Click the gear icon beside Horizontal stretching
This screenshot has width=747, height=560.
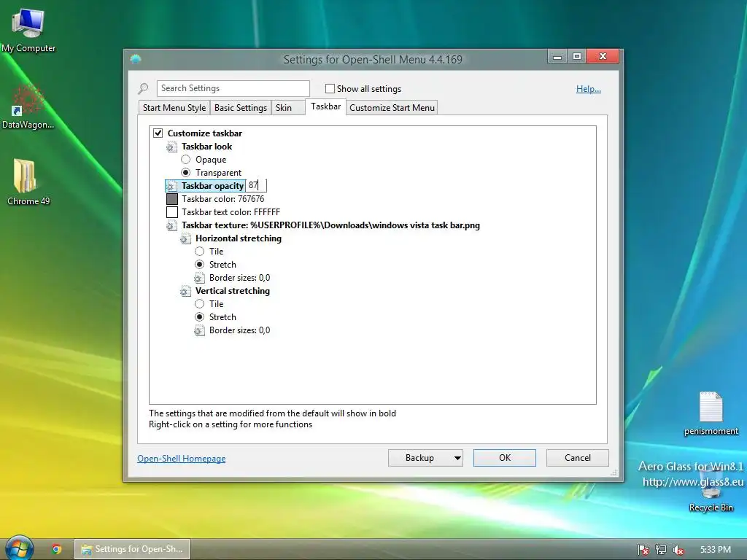[x=185, y=238]
